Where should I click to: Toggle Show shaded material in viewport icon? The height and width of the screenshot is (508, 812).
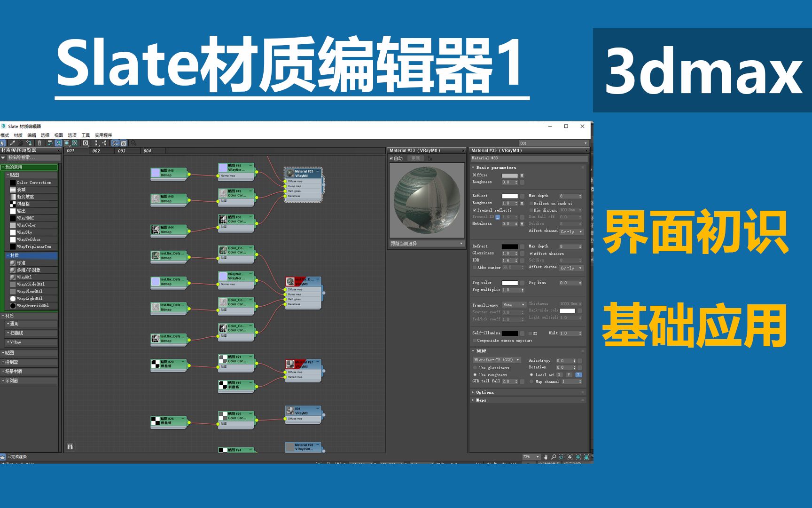(x=67, y=143)
